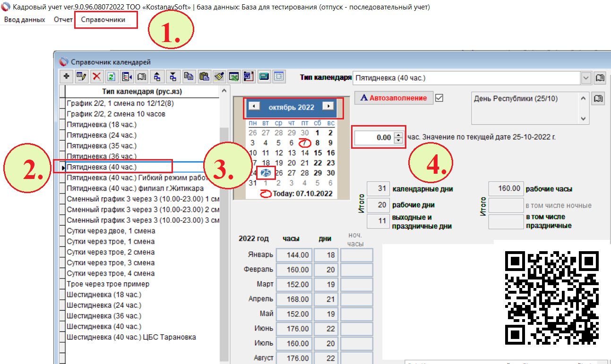The height and width of the screenshot is (364, 611).
Task: Click the выходные и праздничные дни field showing 11
Action: [378, 221]
